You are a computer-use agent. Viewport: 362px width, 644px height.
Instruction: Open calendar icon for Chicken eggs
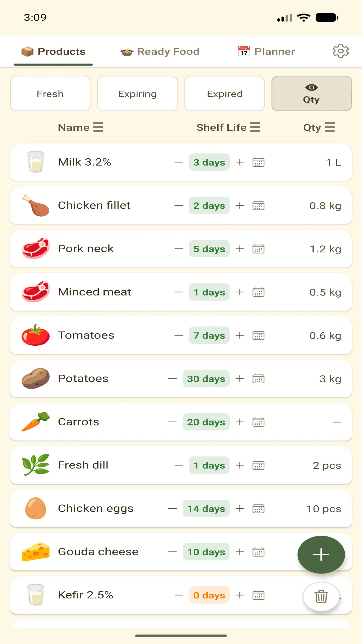coord(258,509)
